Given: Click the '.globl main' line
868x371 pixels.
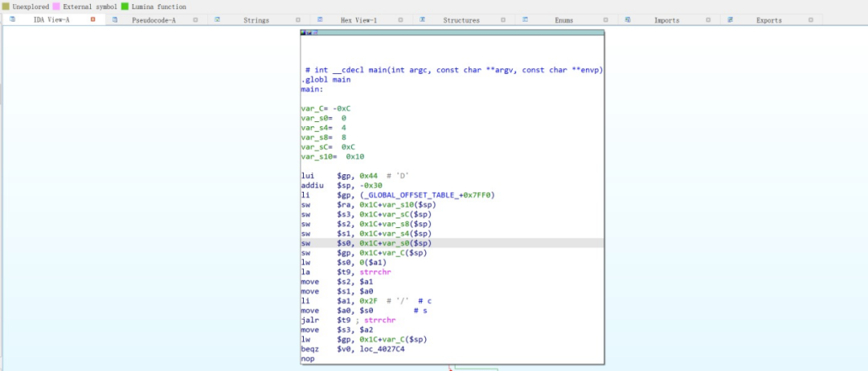Looking at the screenshot, I should pyautogui.click(x=325, y=79).
